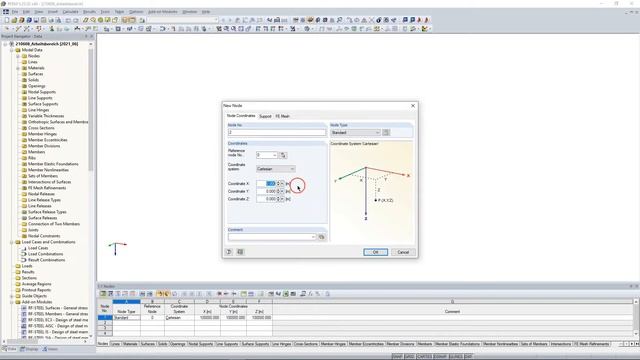Image resolution: width=640 pixels, height=360 pixels.
Task: Toggle DXF in status bar
Action: pos(468,356)
